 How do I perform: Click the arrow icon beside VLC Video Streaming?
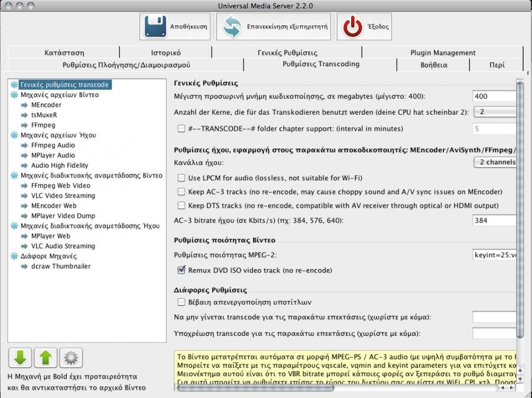(24, 196)
